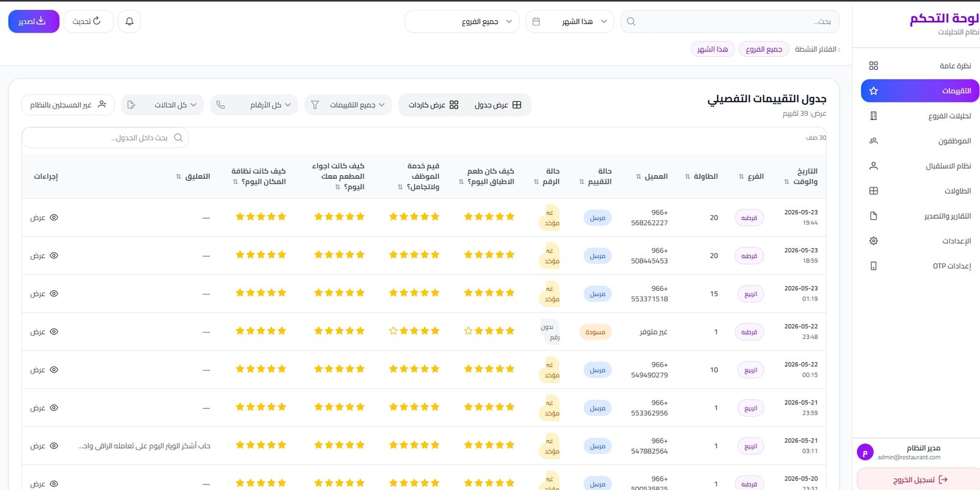
Task: Click the جميع الفروع active filter chip
Action: click(764, 49)
